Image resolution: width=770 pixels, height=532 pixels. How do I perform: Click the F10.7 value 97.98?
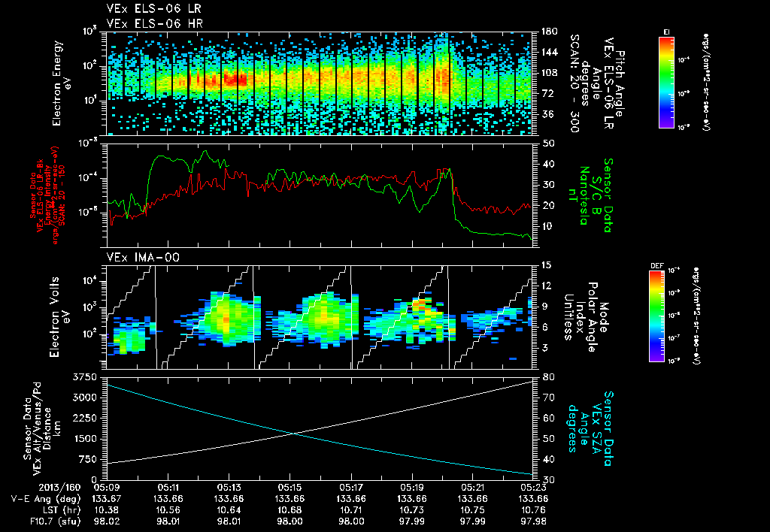tap(534, 521)
